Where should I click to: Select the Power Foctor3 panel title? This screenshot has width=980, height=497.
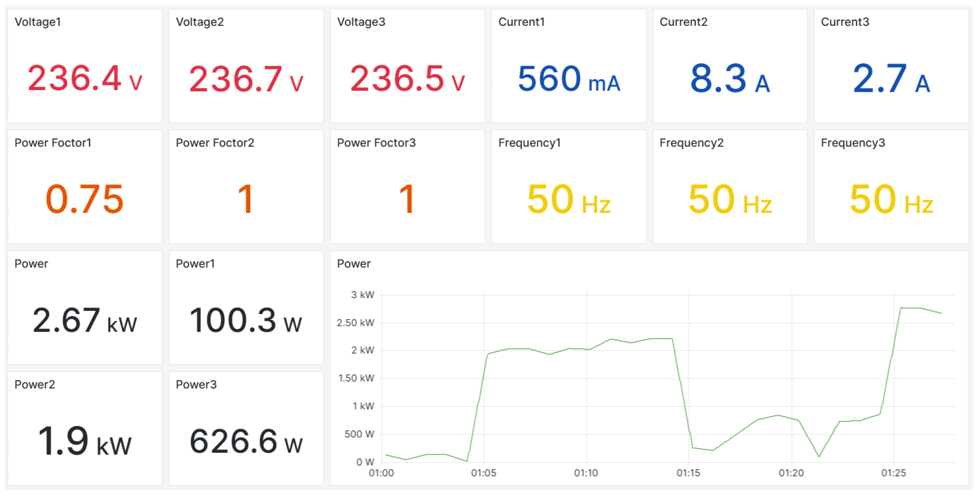[376, 143]
